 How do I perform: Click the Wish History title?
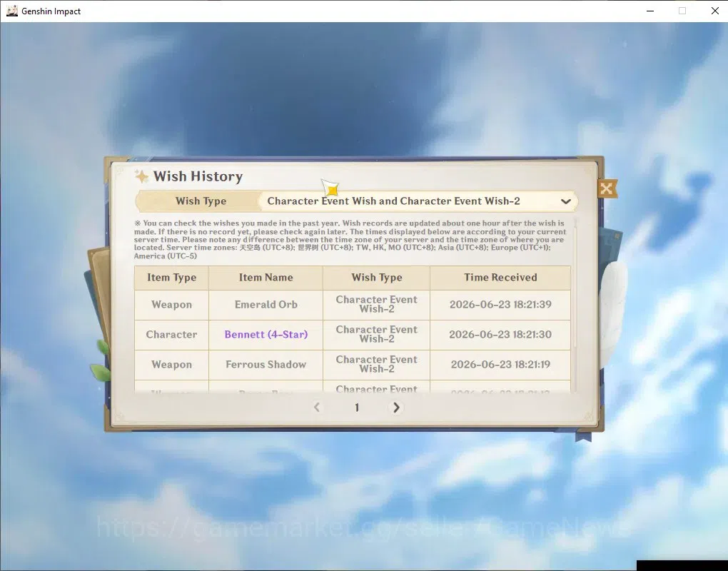[198, 176]
